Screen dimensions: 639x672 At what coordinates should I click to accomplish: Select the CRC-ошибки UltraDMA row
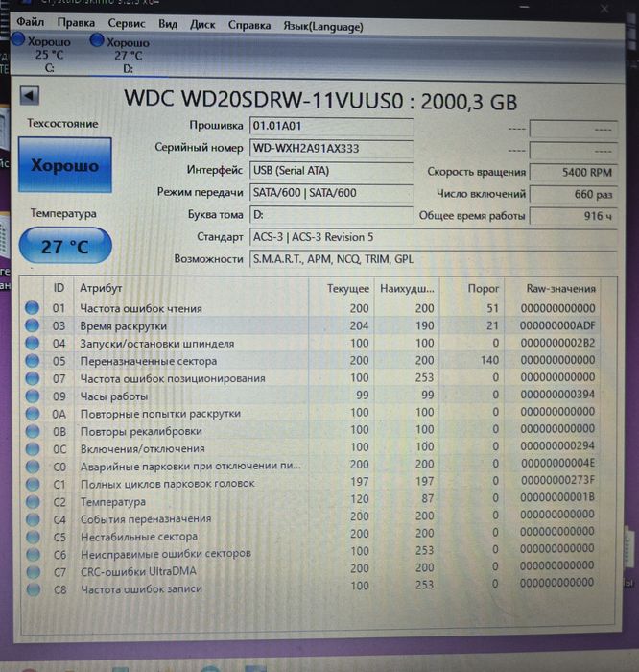[311, 569]
